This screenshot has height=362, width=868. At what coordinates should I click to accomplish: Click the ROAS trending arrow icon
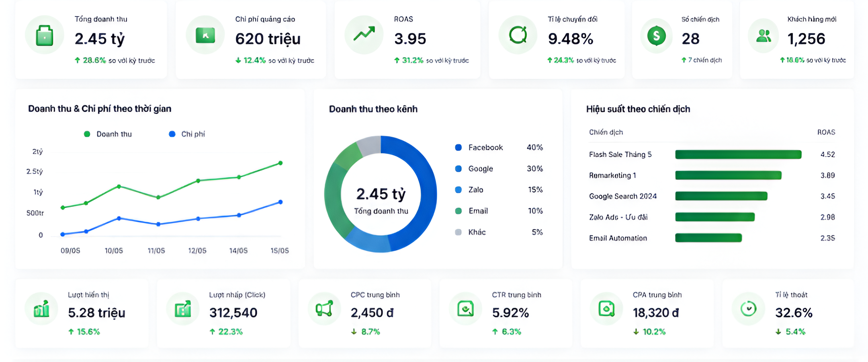pos(364,34)
